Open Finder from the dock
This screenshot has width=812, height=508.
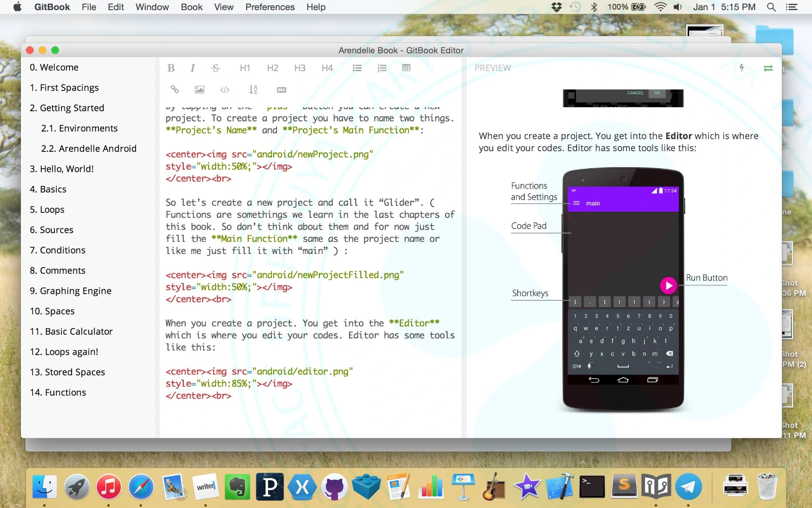point(45,487)
